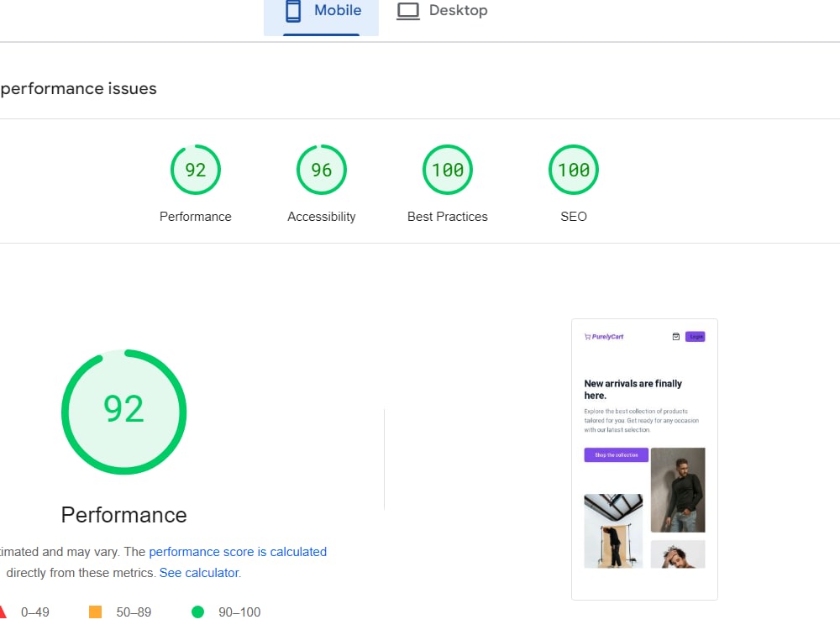
Task: Open the 'See calculator' link
Action: click(199, 573)
